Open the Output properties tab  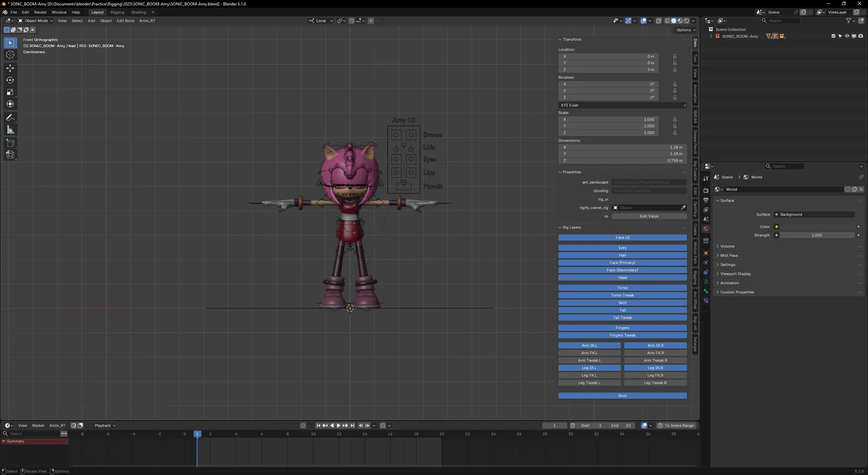[x=706, y=200]
